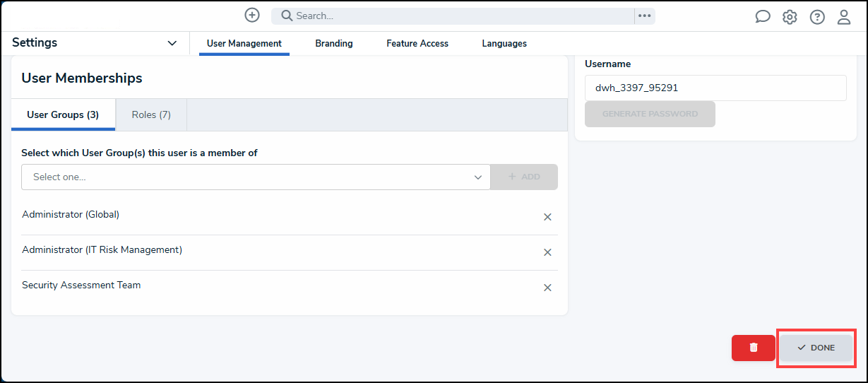This screenshot has width=868, height=383.
Task: Open the search options ellipsis
Action: click(644, 16)
